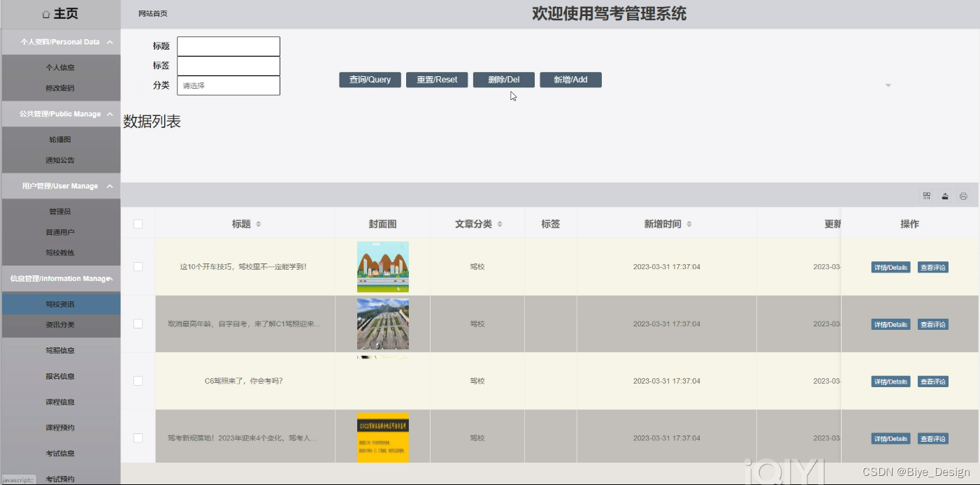Screen dimensions: 980x485
Task: Click the 新增/Add button
Action: click(570, 80)
